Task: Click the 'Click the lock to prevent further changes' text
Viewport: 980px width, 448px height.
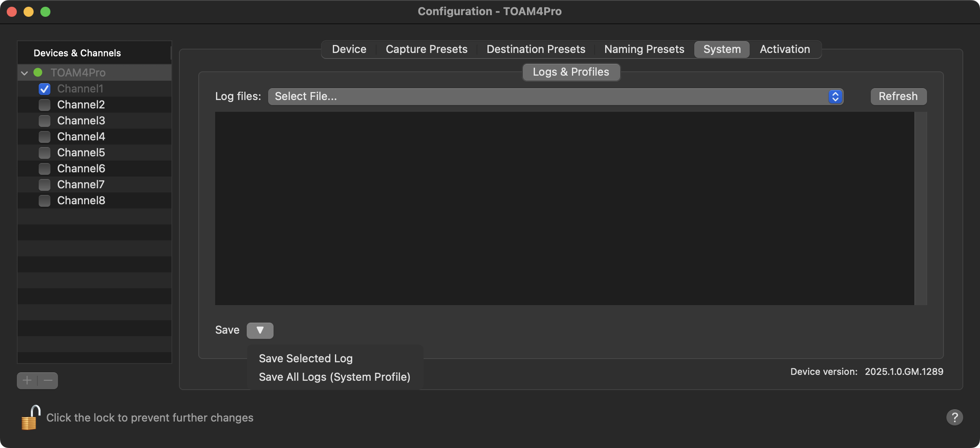Action: point(150,418)
